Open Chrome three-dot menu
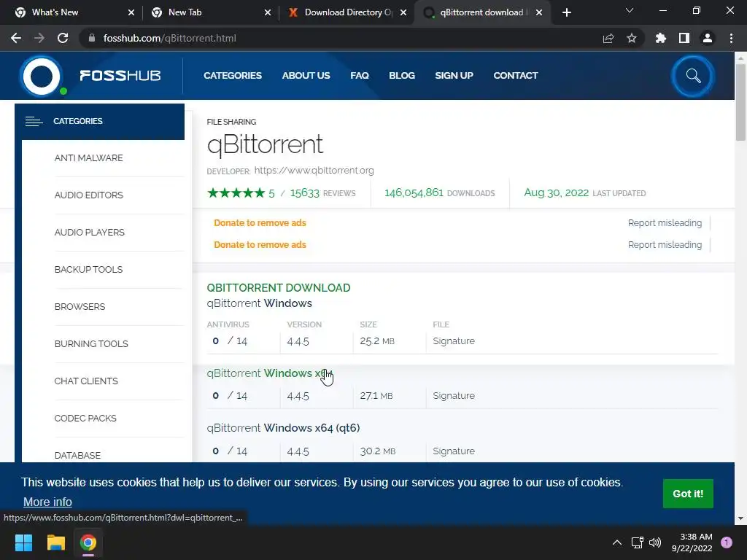Image resolution: width=747 pixels, height=560 pixels. click(x=731, y=38)
